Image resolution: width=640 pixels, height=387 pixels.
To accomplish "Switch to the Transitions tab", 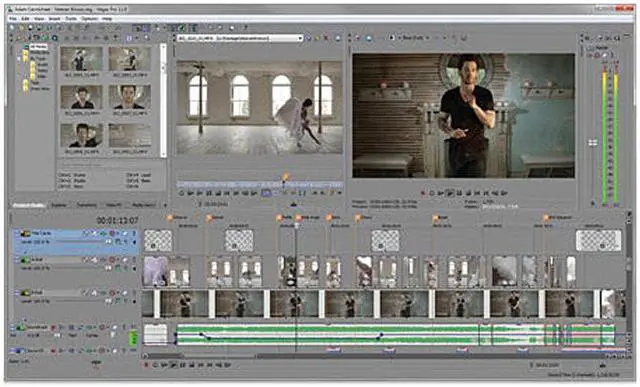I will tap(87, 205).
